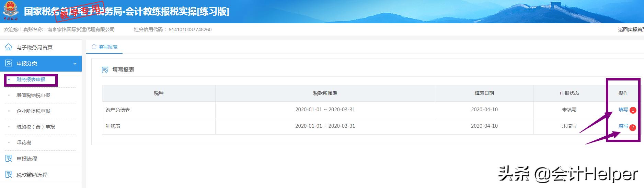
Task: Select 增值税纳税申报 in sidebar
Action: pyautogui.click(x=33, y=95)
